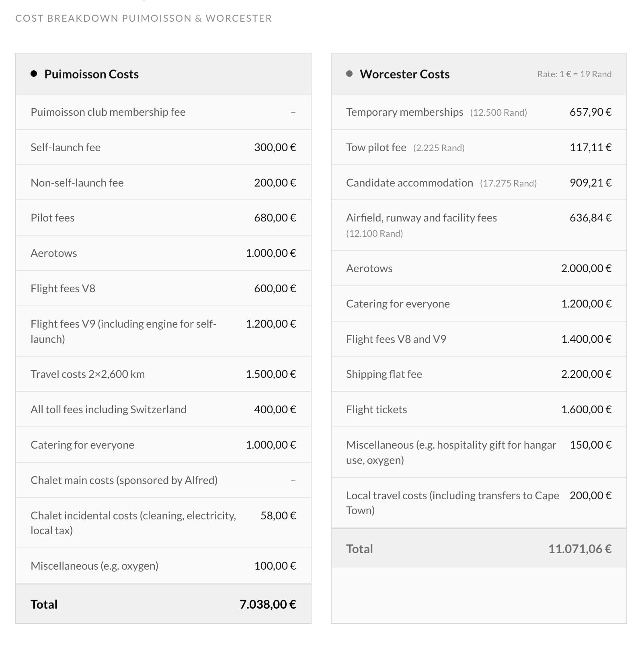The width and height of the screenshot is (644, 648).
Task: Click the exchange rate note 1 € = 19 Rand
Action: [x=574, y=74]
